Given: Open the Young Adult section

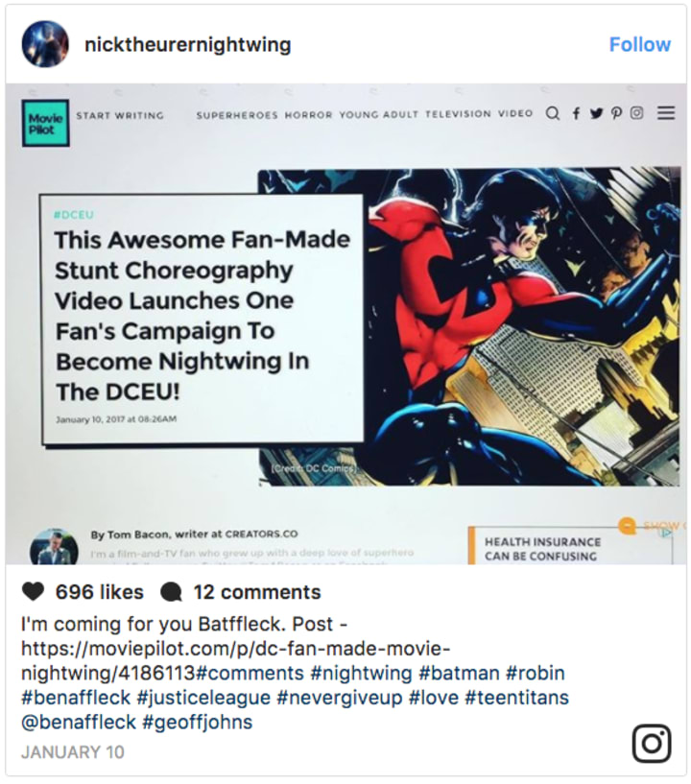Looking at the screenshot, I should 378,114.
